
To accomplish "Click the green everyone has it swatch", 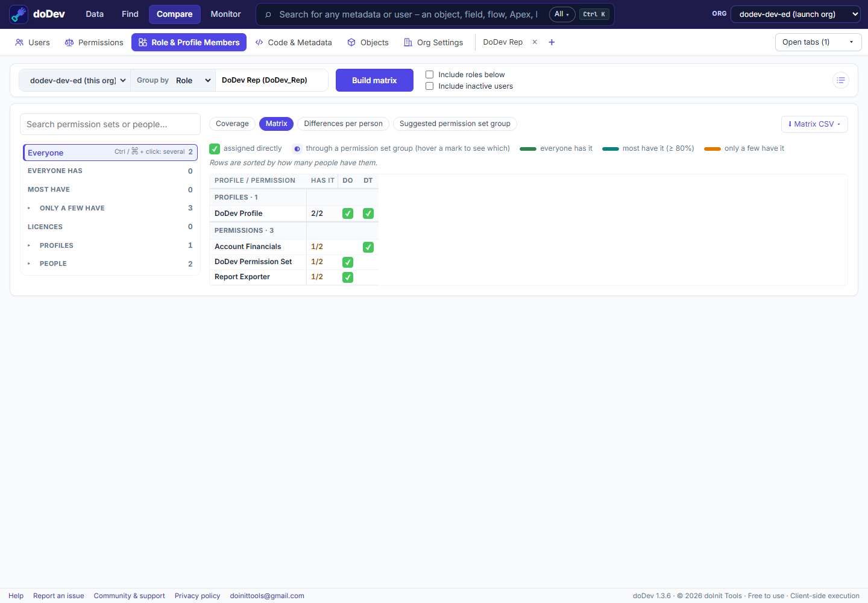I will (x=528, y=149).
